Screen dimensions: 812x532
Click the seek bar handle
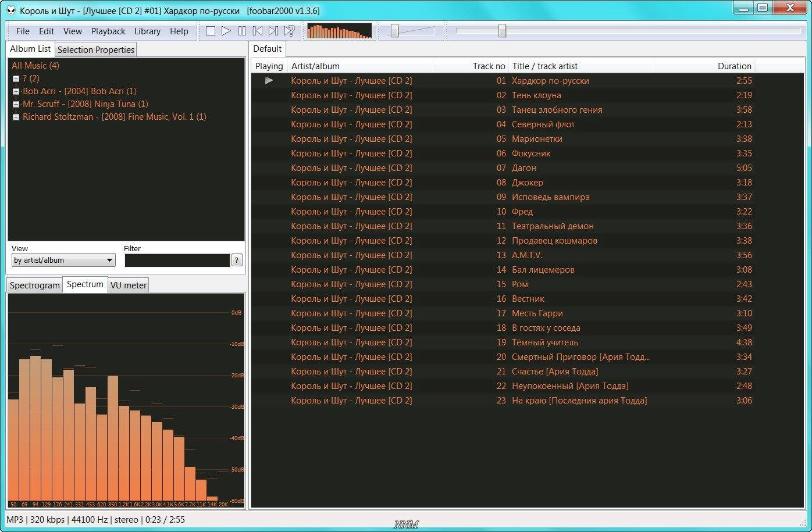(x=502, y=31)
